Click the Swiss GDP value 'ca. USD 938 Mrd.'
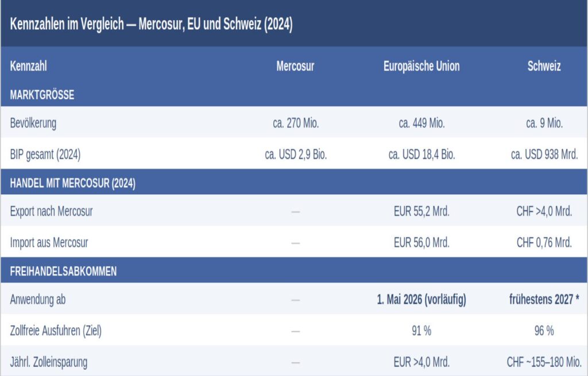 point(544,154)
